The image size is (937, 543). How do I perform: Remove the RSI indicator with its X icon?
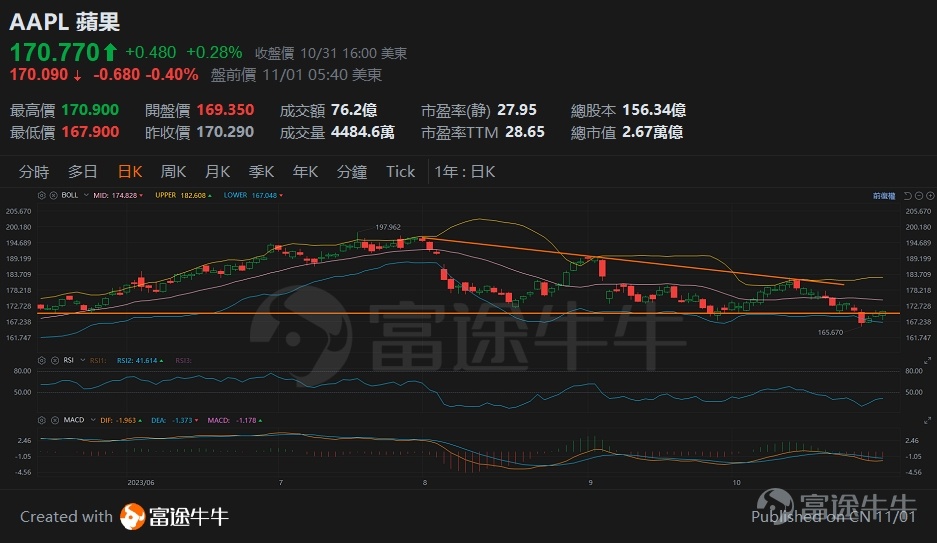(54, 360)
